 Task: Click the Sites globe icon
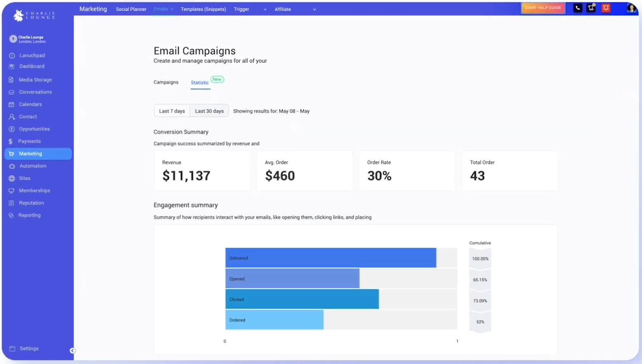coord(12,178)
